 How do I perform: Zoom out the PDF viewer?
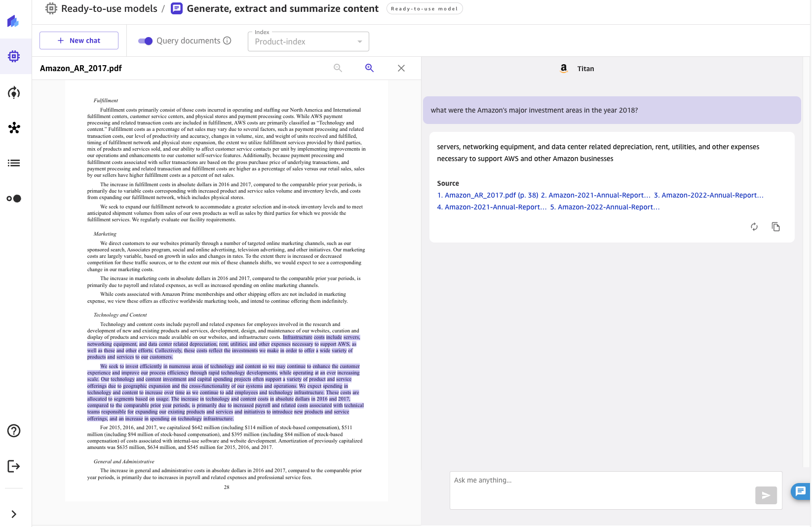pyautogui.click(x=338, y=68)
